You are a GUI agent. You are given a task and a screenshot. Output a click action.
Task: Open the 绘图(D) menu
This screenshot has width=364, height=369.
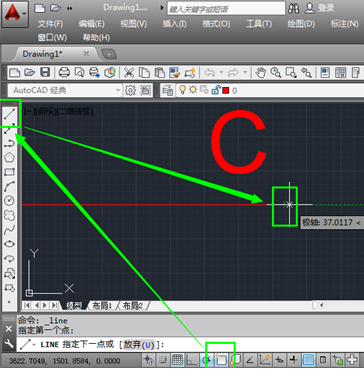click(301, 24)
